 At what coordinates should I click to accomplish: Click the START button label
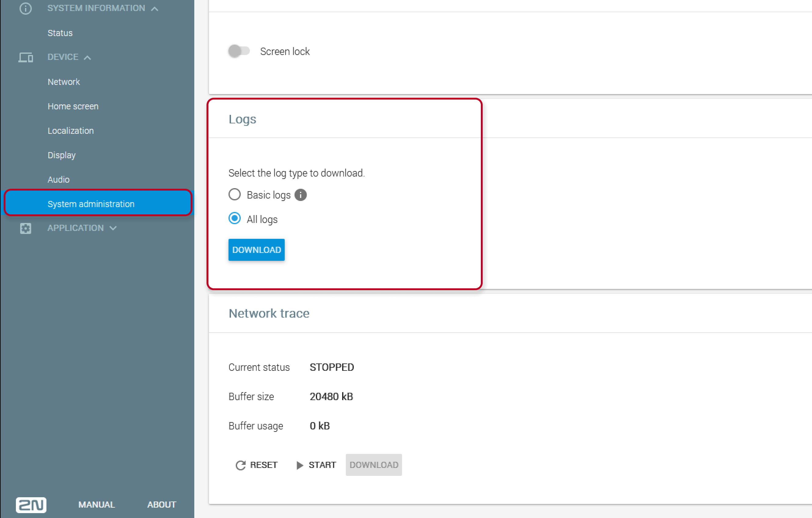pos(322,465)
